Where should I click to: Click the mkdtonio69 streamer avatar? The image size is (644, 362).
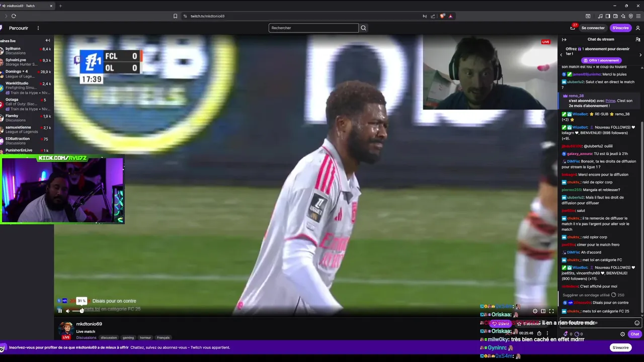66,330
